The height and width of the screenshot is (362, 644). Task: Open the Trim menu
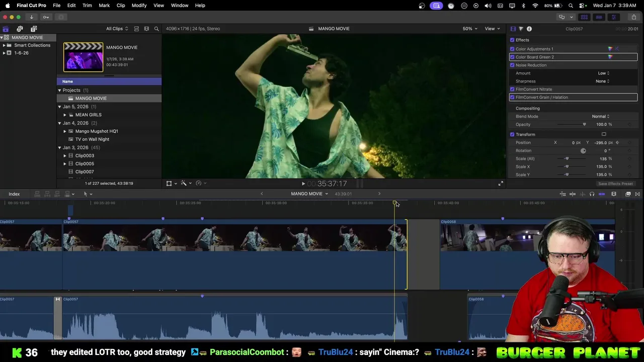tap(87, 6)
